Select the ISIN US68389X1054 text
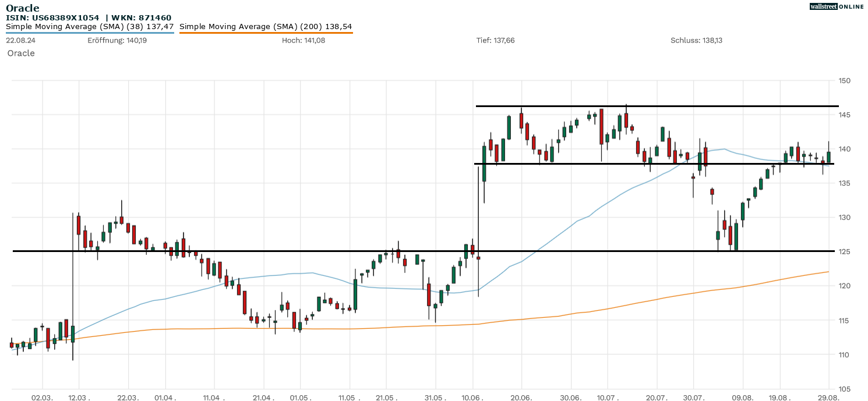The image size is (868, 401). pyautogui.click(x=52, y=18)
